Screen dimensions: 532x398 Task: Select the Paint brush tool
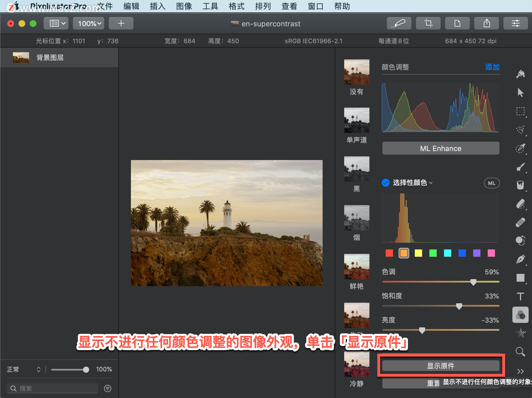521,166
